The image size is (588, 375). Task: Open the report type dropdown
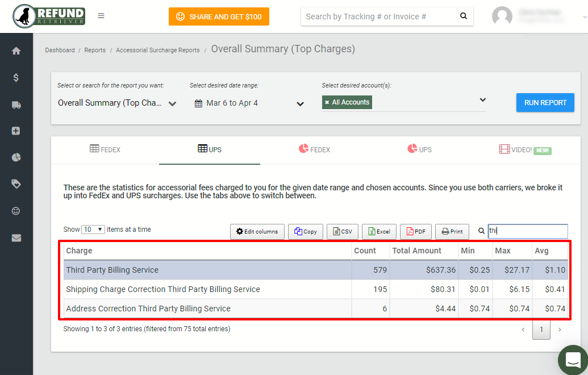172,104
